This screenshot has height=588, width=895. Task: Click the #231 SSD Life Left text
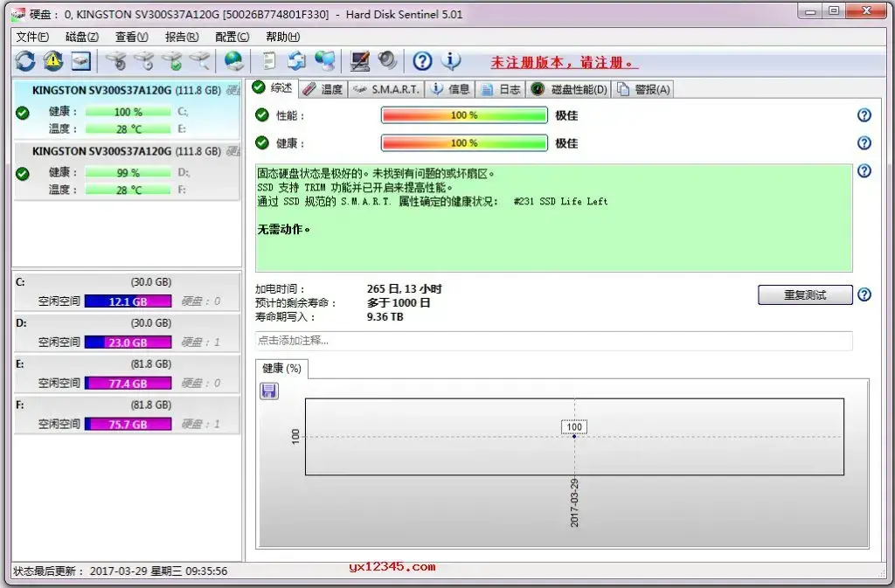tap(560, 201)
